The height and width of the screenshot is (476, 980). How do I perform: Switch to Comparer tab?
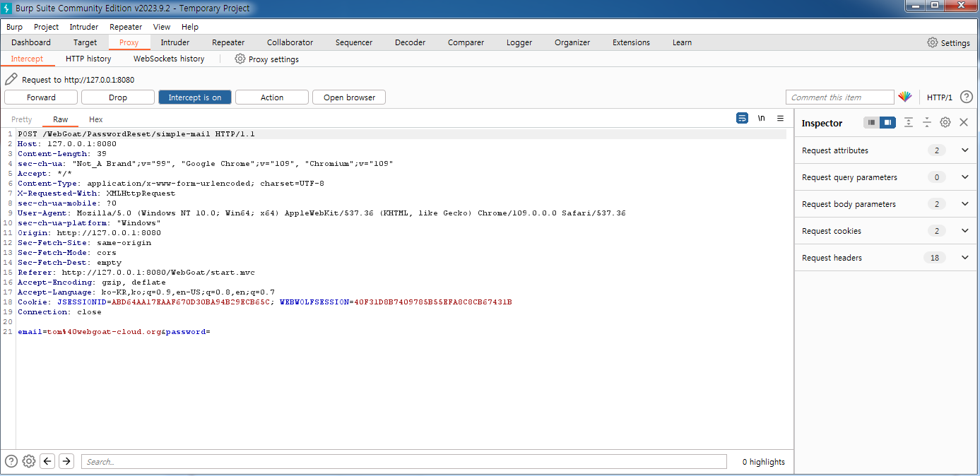click(466, 42)
